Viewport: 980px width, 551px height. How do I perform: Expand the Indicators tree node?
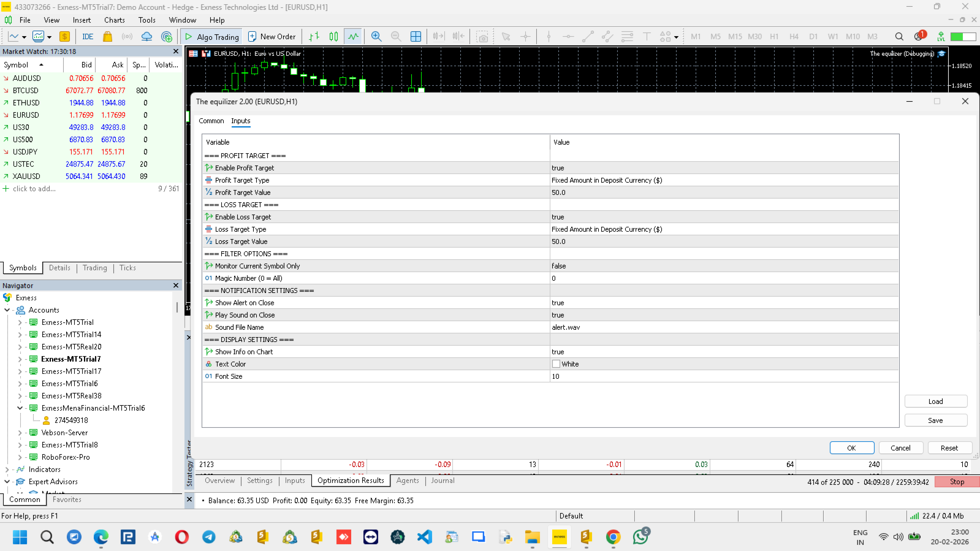click(x=7, y=469)
